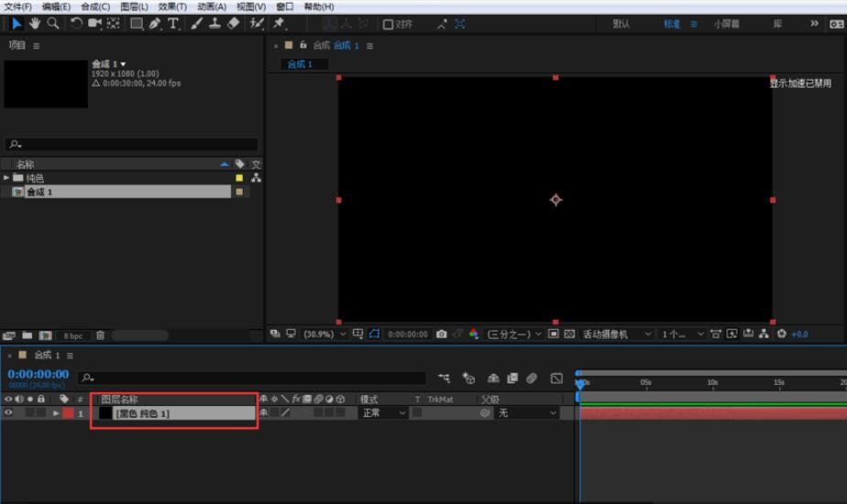Enable the 对齐 snapping checkbox
Image resolution: width=847 pixels, height=504 pixels.
(x=388, y=25)
